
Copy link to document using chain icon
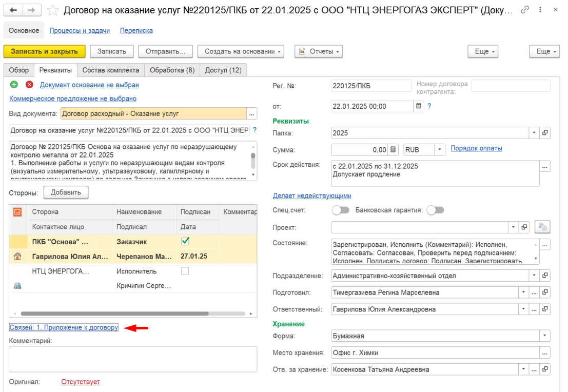tap(524, 10)
